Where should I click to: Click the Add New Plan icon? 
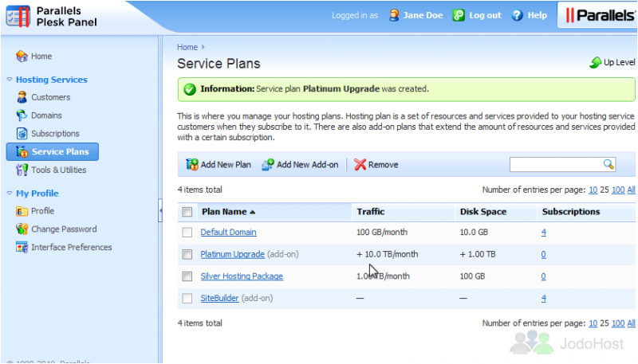[192, 165]
